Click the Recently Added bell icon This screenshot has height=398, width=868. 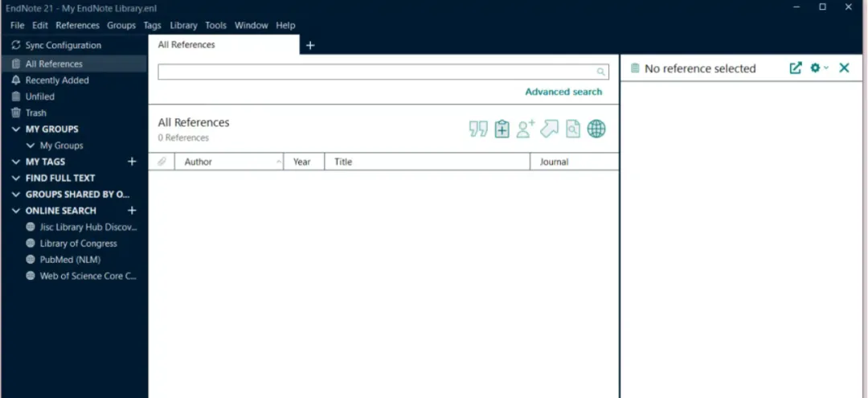(16, 80)
